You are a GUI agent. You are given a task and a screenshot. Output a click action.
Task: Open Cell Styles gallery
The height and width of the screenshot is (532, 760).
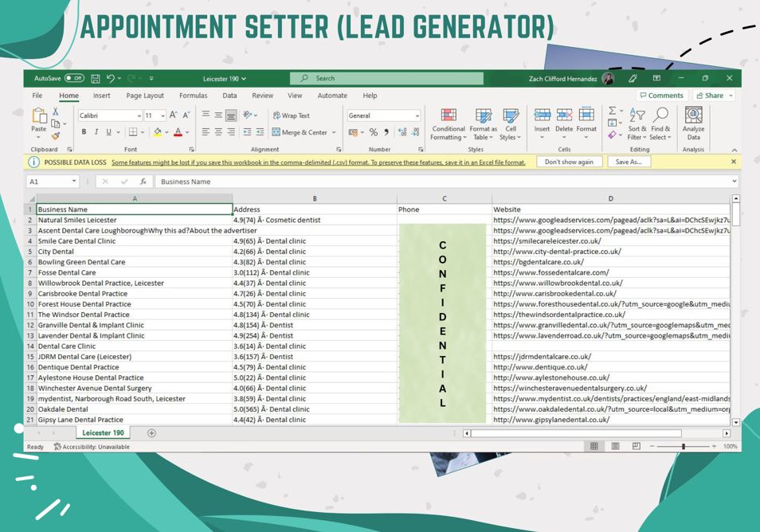click(x=511, y=124)
